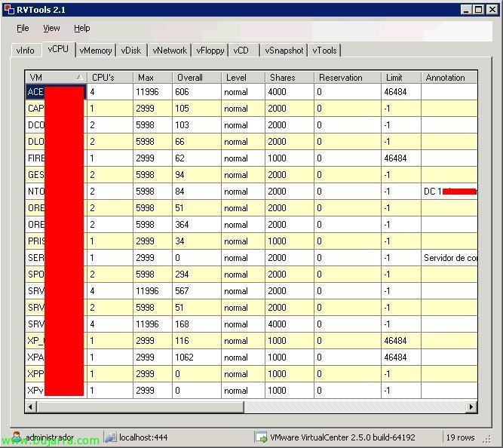503x448 pixels.
Task: Click the localhost:444 server icon
Action: (x=111, y=437)
